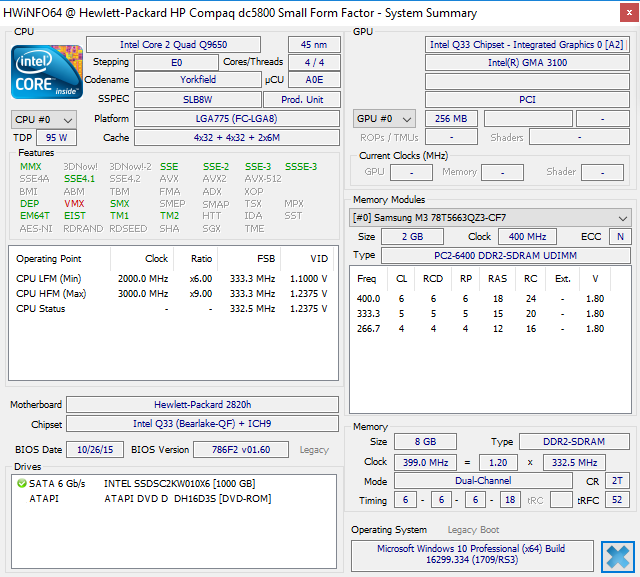Click the SLB8W SSPEC value

(198, 100)
